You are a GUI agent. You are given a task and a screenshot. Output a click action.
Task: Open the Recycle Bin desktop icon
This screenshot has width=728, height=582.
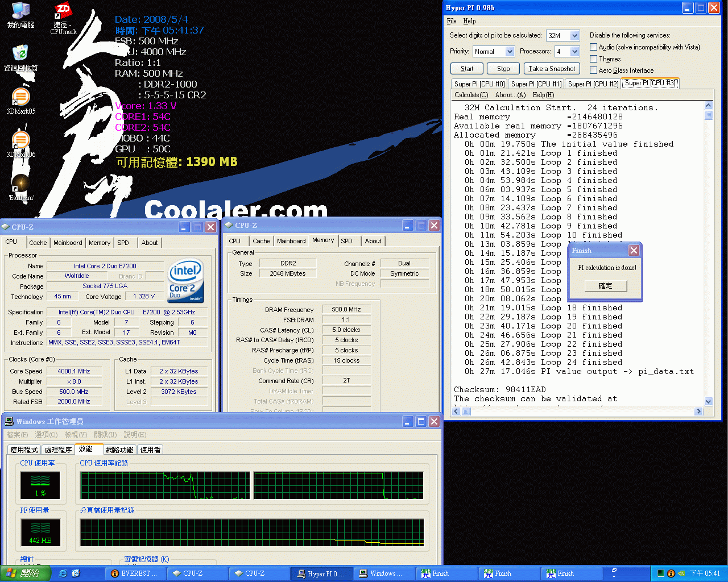tap(20, 57)
